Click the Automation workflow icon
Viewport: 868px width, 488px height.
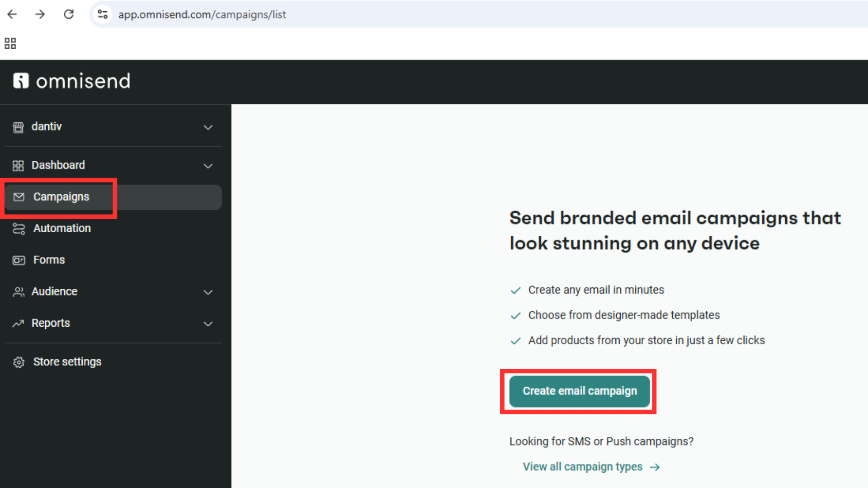[x=19, y=229]
